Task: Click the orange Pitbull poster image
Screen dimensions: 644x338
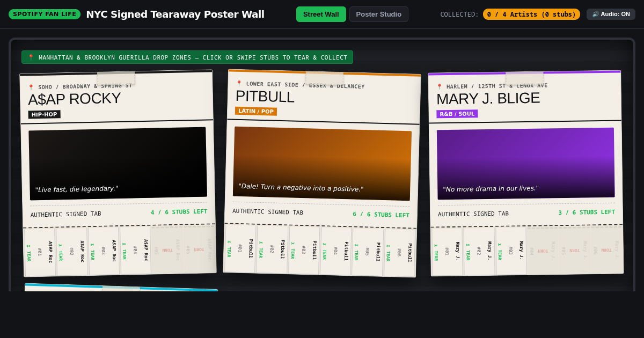Action: point(322,164)
